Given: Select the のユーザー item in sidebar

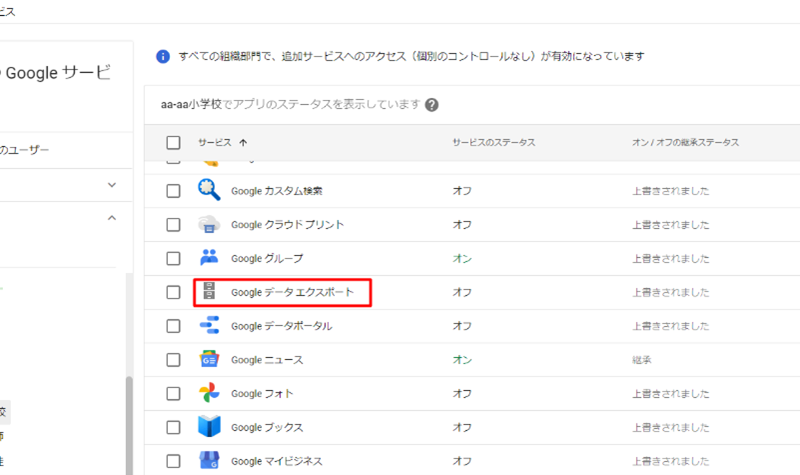Looking at the screenshot, I should (x=24, y=150).
